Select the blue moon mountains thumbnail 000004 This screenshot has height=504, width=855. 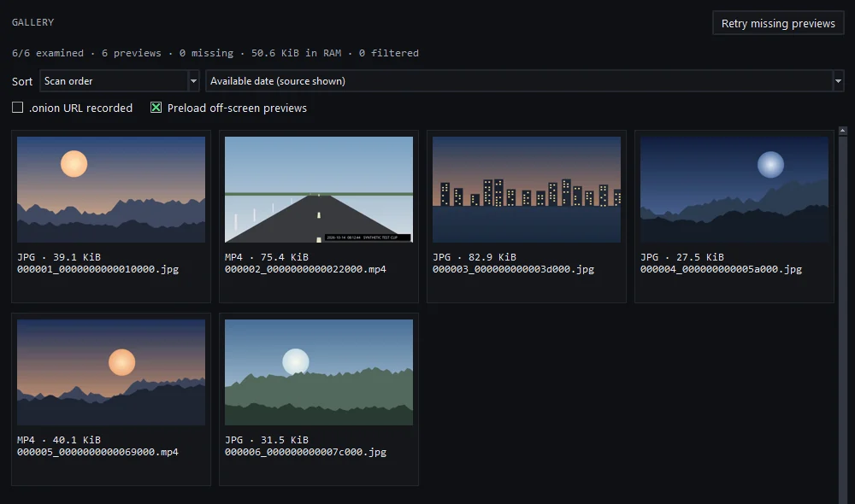tap(734, 190)
